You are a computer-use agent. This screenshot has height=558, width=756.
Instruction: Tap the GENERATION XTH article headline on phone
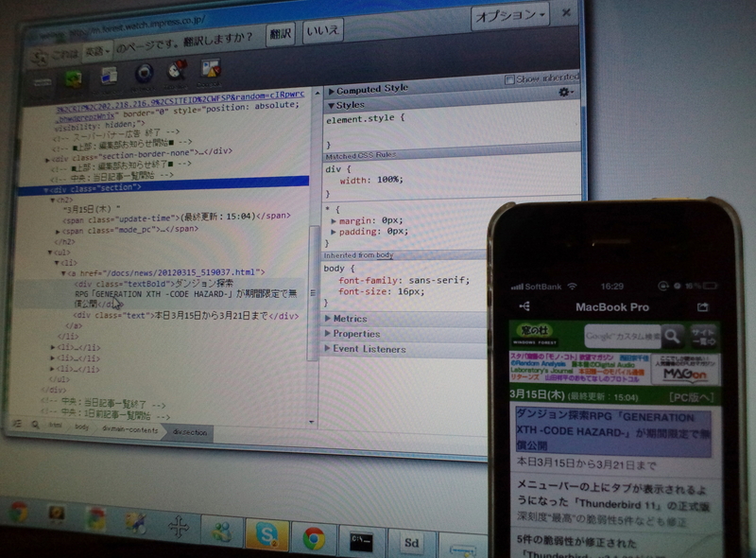(x=613, y=431)
